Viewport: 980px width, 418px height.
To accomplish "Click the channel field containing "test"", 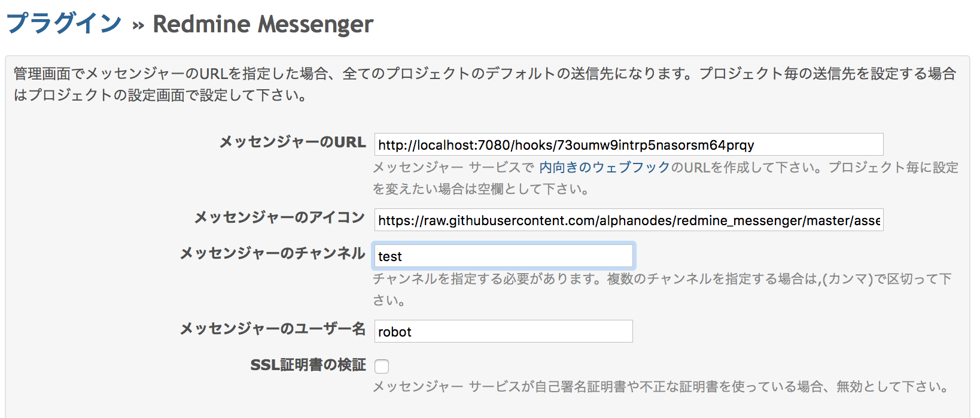I will click(503, 256).
